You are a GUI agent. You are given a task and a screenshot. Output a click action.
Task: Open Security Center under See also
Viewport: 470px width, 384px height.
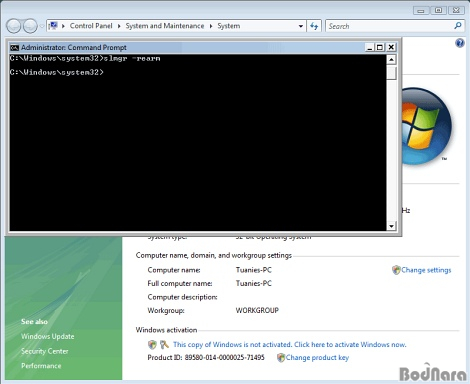point(45,351)
